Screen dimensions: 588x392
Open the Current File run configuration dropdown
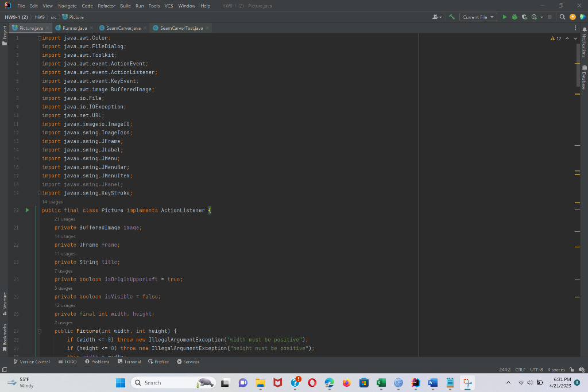[x=477, y=17]
